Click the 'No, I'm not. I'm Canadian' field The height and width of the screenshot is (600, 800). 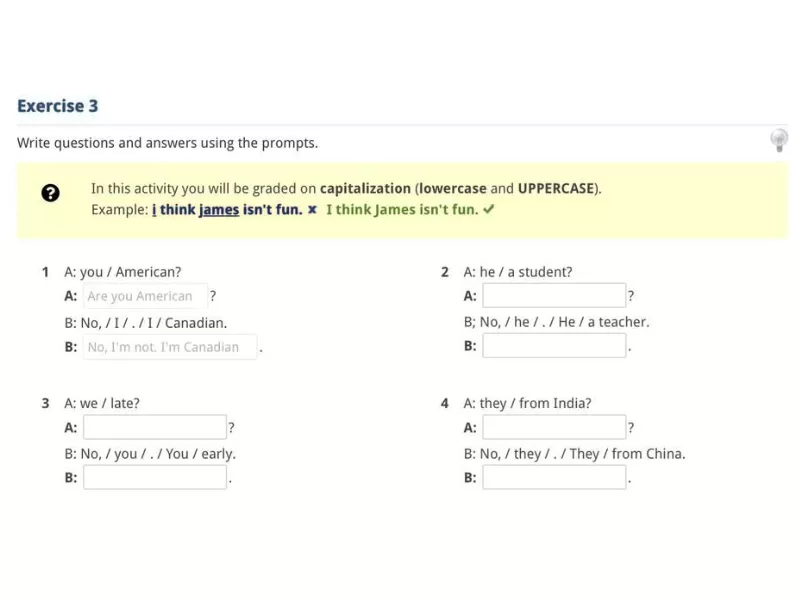[x=170, y=347]
